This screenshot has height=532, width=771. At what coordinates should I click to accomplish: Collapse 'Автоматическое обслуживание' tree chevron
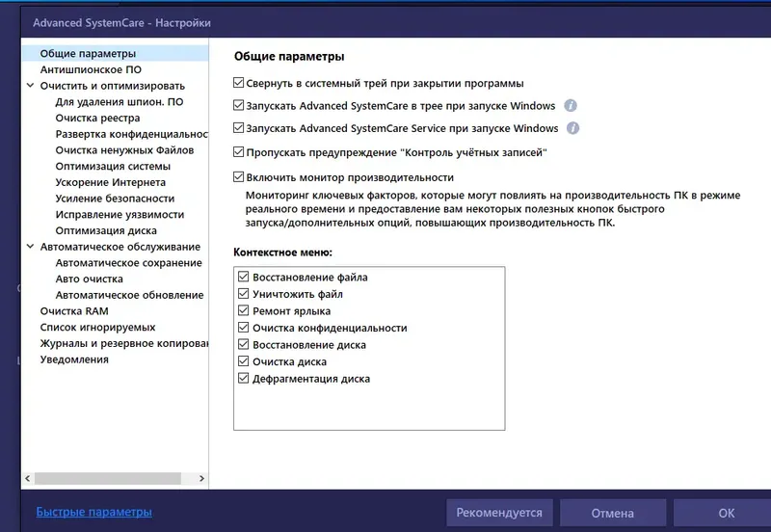pos(30,247)
